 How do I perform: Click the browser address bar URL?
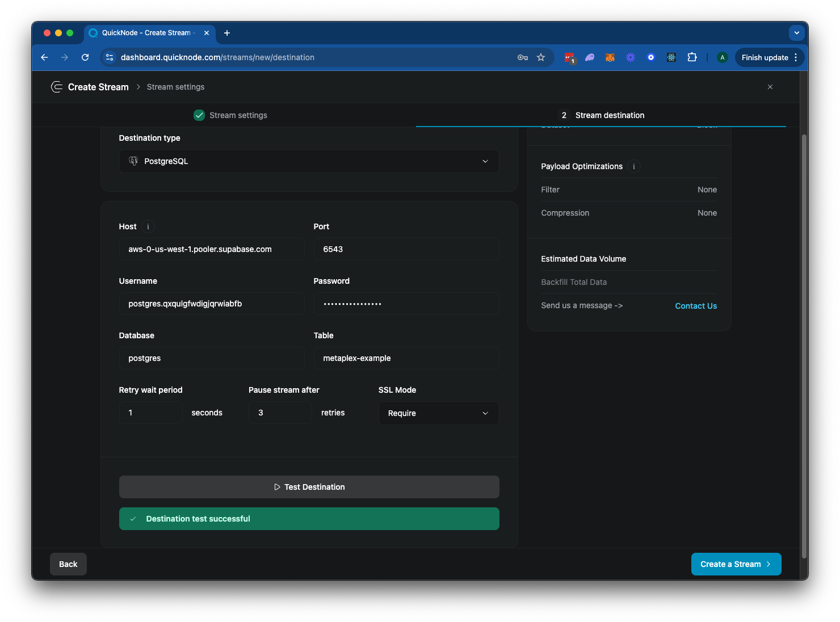click(217, 57)
